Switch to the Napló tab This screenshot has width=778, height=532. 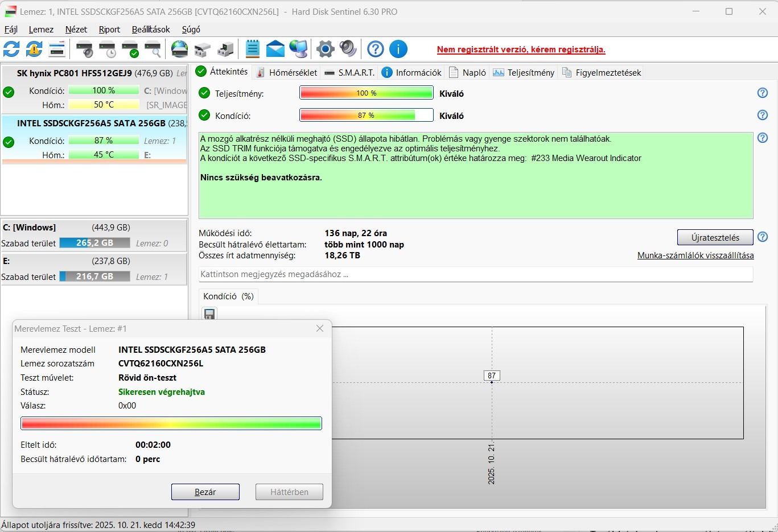[467, 72]
